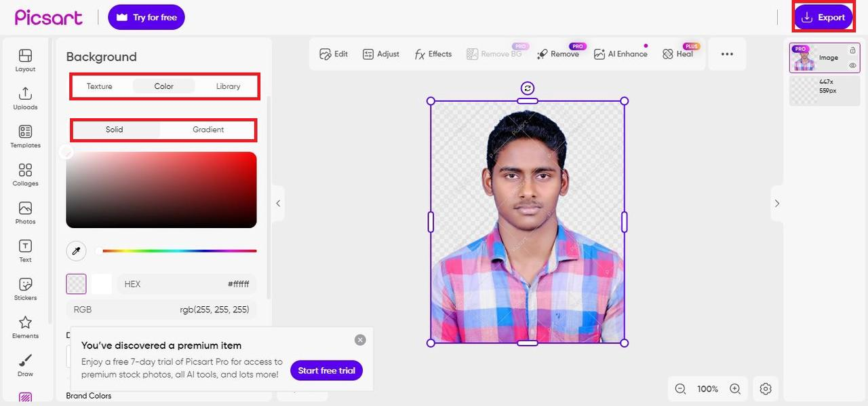This screenshot has width=868, height=406.
Task: Click the rotate handle above the image
Action: [528, 88]
